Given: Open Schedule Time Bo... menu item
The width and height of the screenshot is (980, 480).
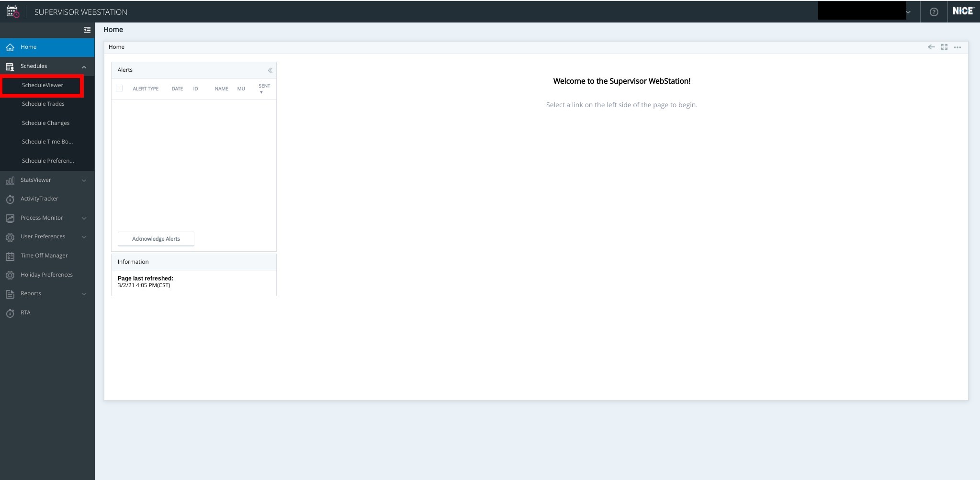Looking at the screenshot, I should pos(47,142).
